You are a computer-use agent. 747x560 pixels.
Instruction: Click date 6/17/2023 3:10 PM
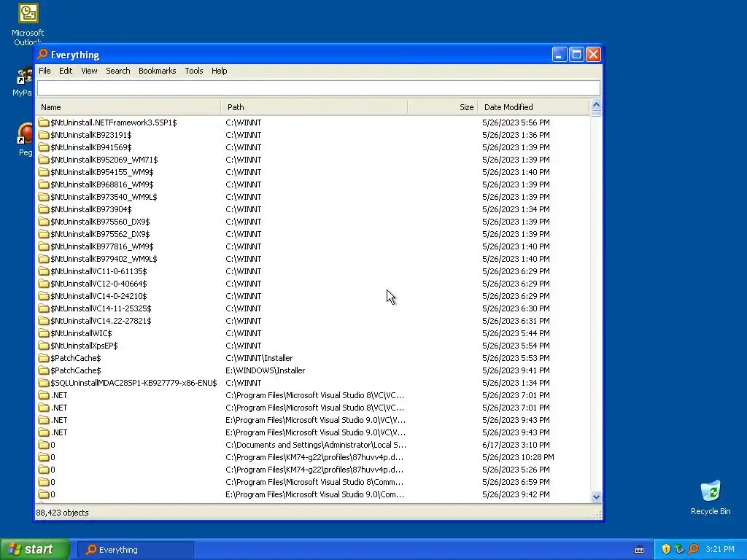coord(516,444)
